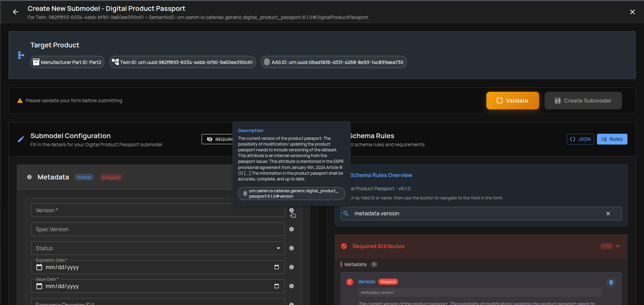The width and height of the screenshot is (644, 305).
Task: Click the back arrow in header
Action: (16, 12)
